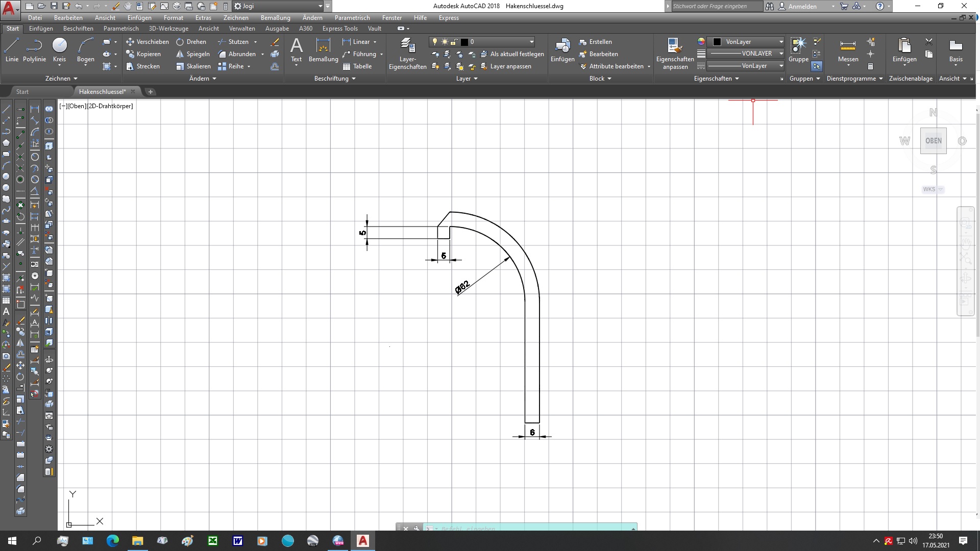The height and width of the screenshot is (551, 980).
Task: Click the Führung leader tool
Action: 359,54
